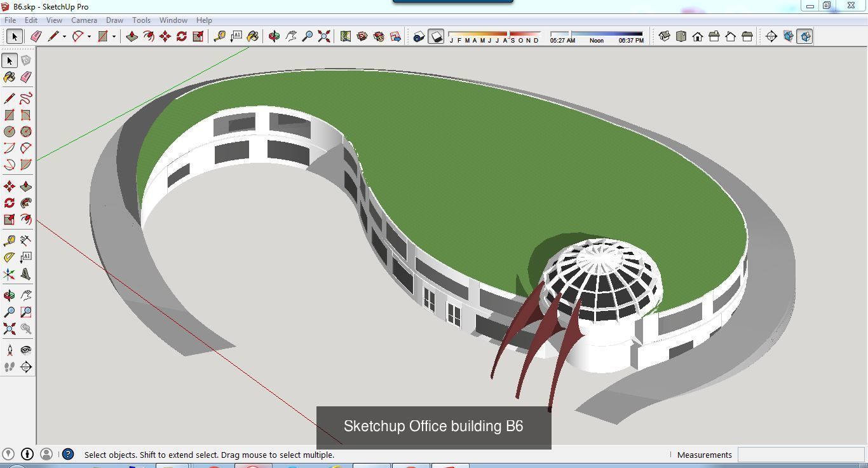Select the Dimension tool in side palette
The width and height of the screenshot is (868, 468).
click(26, 240)
